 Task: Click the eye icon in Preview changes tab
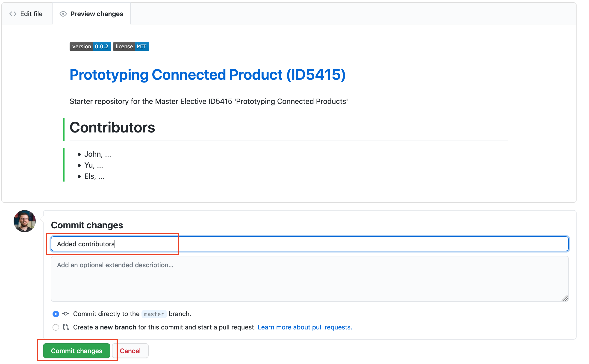tap(63, 14)
